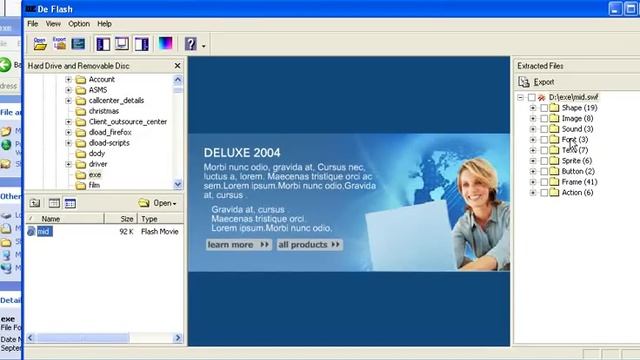Check the Sprite (6) checkbox

coord(544,161)
